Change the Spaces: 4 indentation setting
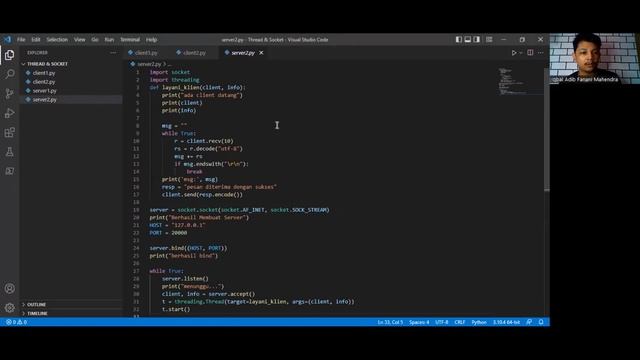 pos(419,322)
